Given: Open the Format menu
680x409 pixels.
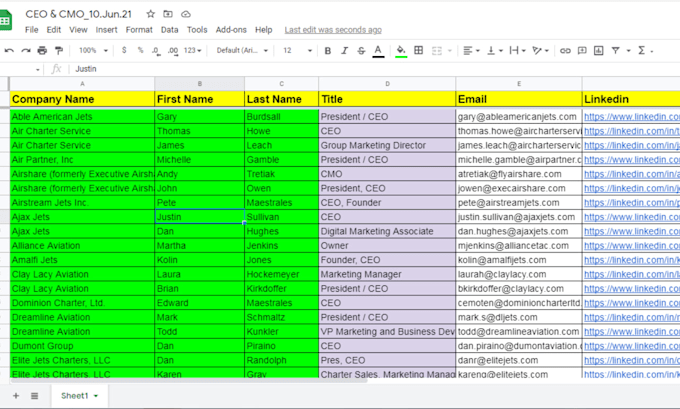Looking at the screenshot, I should (139, 29).
